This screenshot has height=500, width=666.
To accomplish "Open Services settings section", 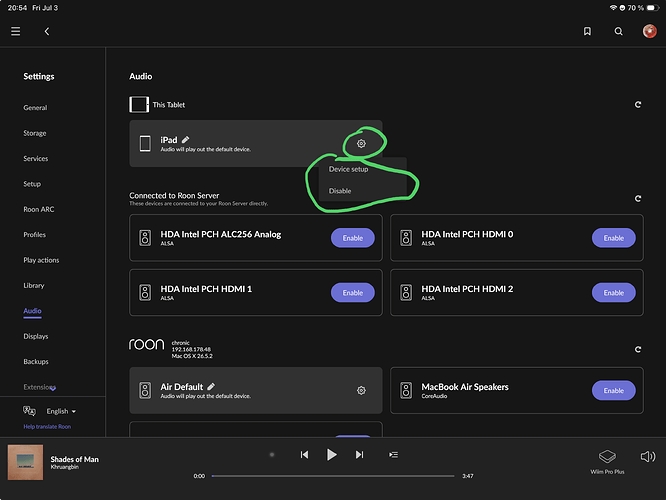I will click(x=36, y=158).
